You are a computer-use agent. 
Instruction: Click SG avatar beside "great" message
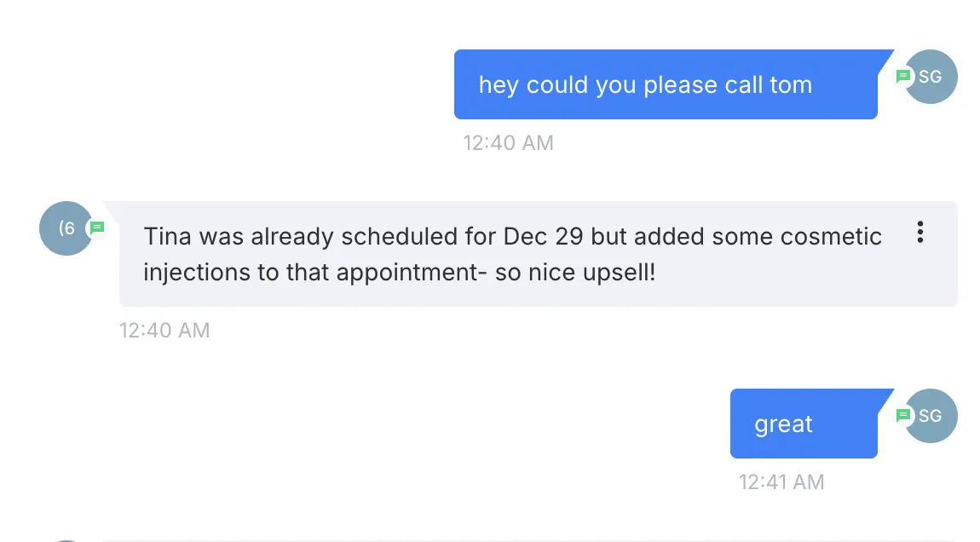pyautogui.click(x=931, y=416)
